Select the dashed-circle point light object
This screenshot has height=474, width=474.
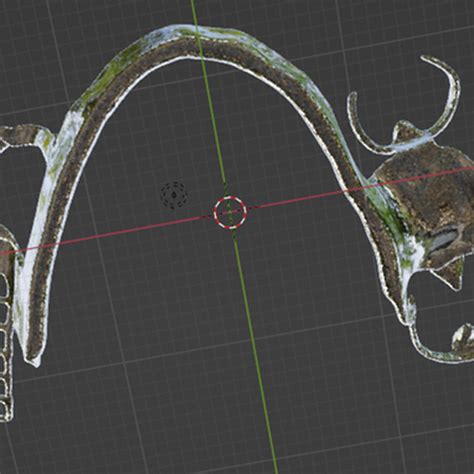coord(174,195)
